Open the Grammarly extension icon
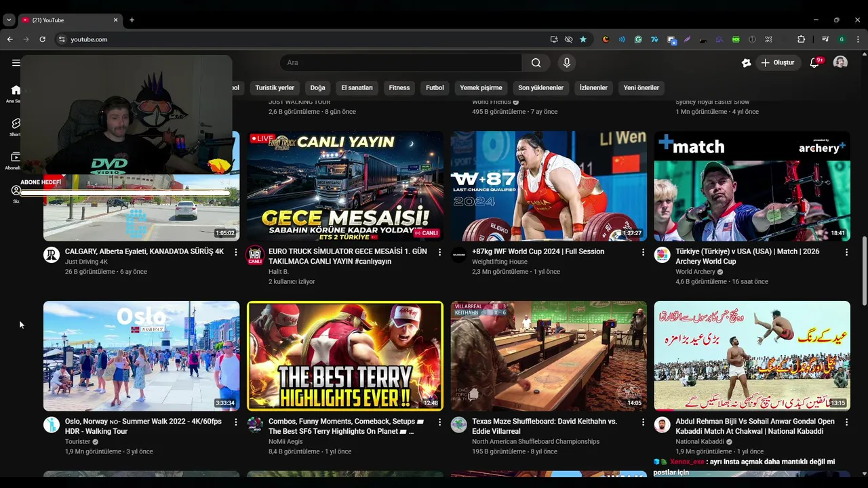This screenshot has width=868, height=488. tap(638, 39)
